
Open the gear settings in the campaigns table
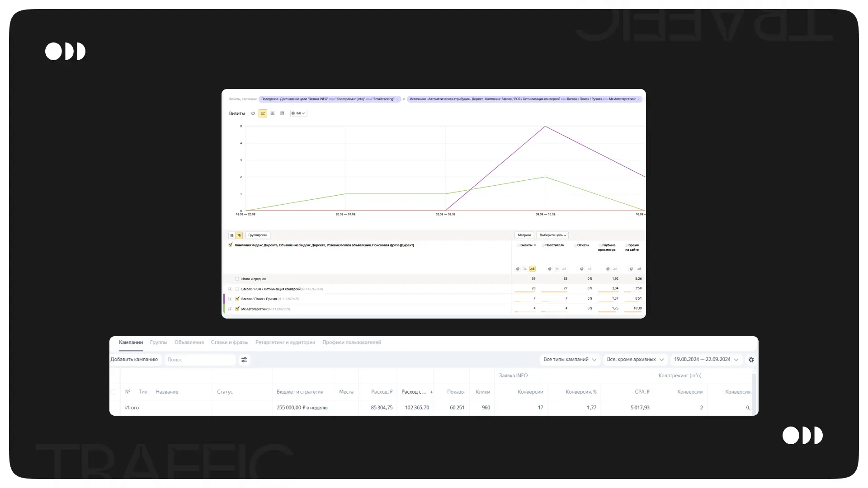(x=751, y=360)
